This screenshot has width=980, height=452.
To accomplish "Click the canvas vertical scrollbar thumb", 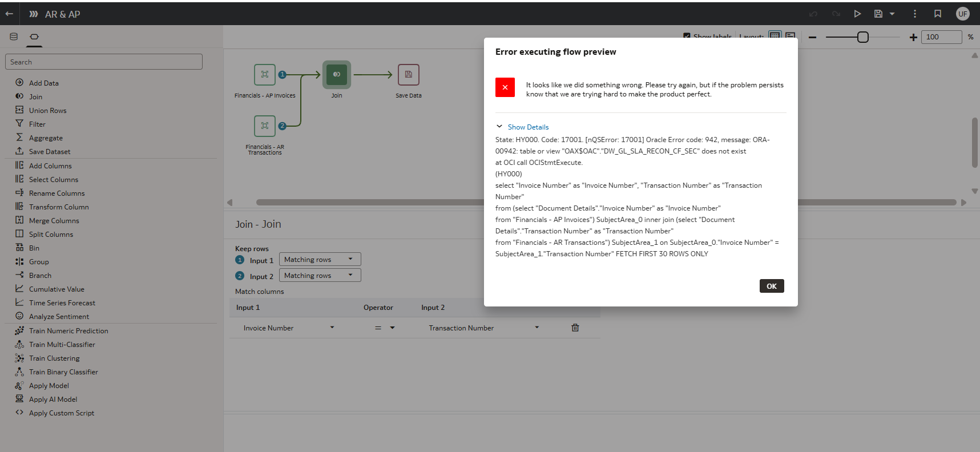I will pyautogui.click(x=975, y=143).
